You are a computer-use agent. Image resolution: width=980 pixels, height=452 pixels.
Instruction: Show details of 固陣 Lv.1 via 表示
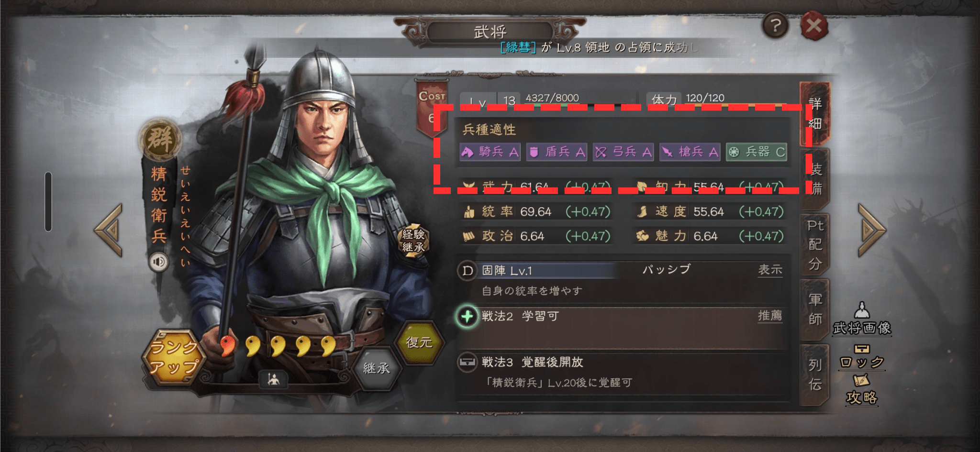pyautogui.click(x=770, y=270)
